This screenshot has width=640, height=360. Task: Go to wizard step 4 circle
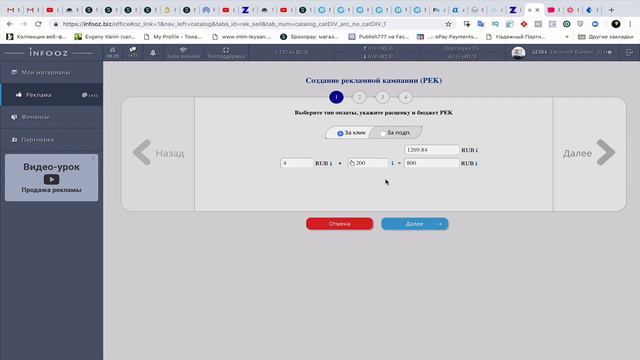tap(405, 97)
